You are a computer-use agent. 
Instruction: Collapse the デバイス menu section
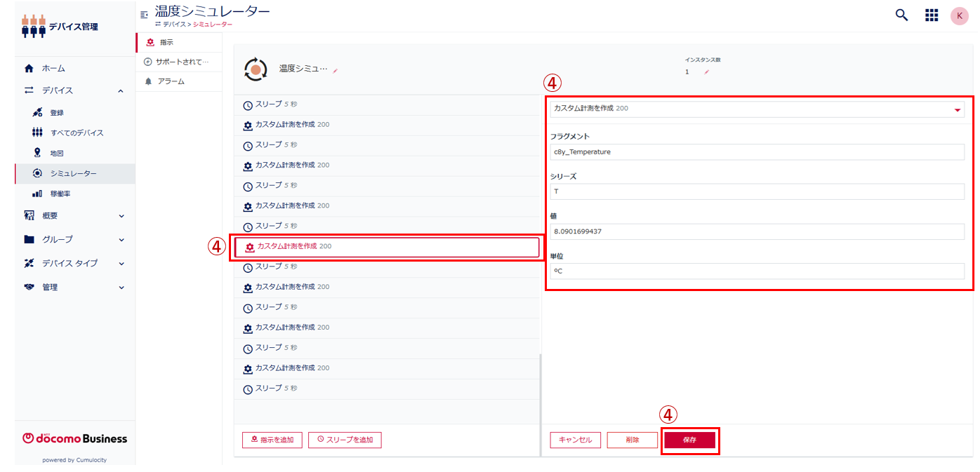(x=121, y=91)
